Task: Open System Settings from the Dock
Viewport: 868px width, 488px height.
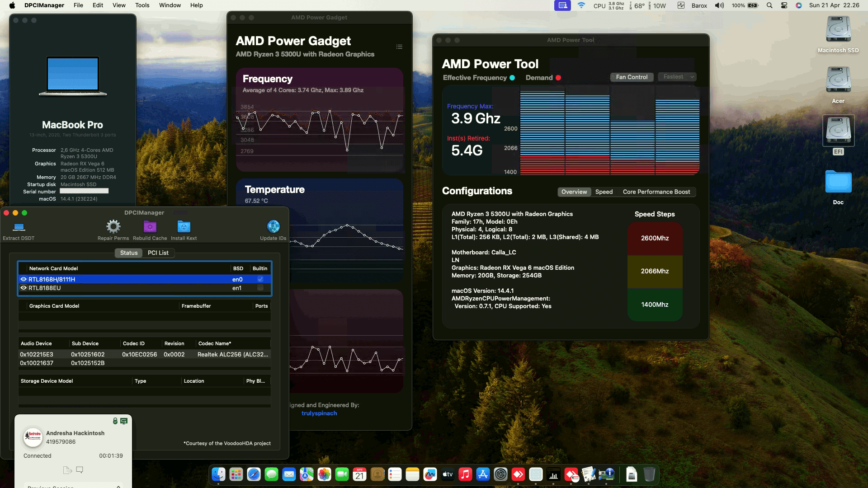Action: [500, 474]
